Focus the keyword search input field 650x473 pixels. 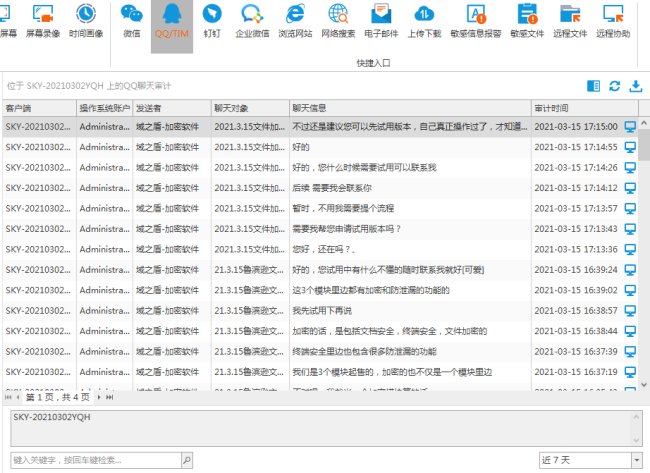[96, 460]
